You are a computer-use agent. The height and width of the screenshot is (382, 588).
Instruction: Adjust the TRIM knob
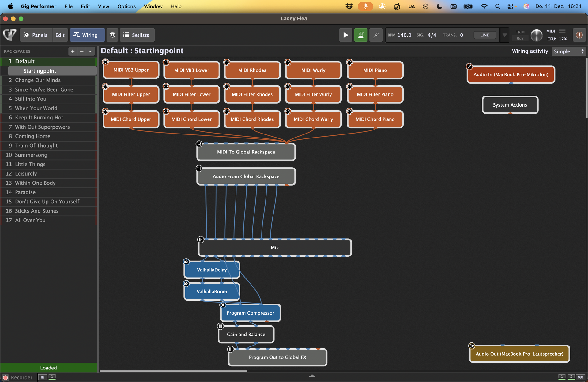tap(536, 35)
